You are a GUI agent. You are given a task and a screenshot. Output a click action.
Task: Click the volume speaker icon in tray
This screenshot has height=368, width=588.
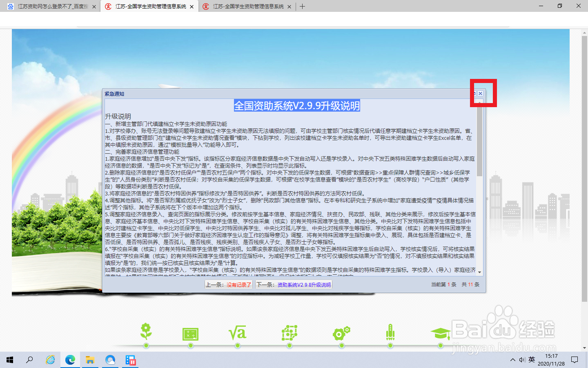click(x=522, y=360)
